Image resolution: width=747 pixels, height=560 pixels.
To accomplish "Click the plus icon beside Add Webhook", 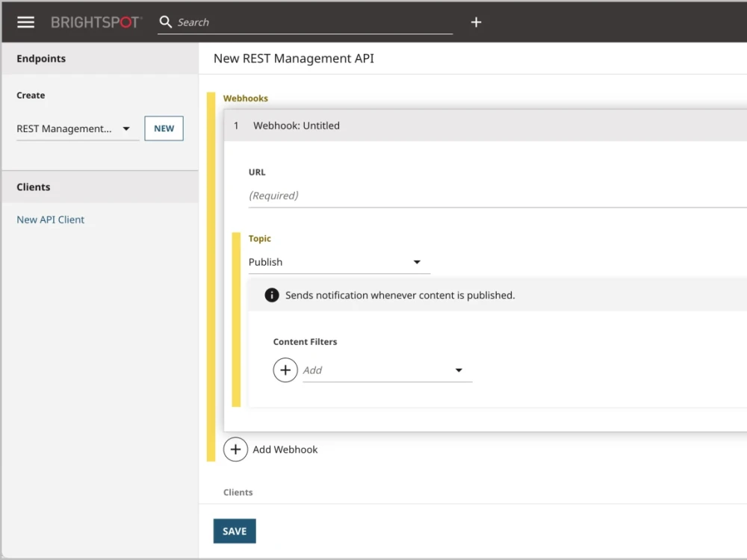I will point(236,449).
